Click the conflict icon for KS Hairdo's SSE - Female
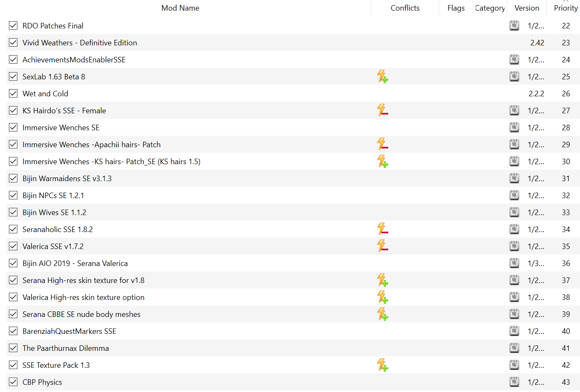The image size is (580, 392). (383, 110)
